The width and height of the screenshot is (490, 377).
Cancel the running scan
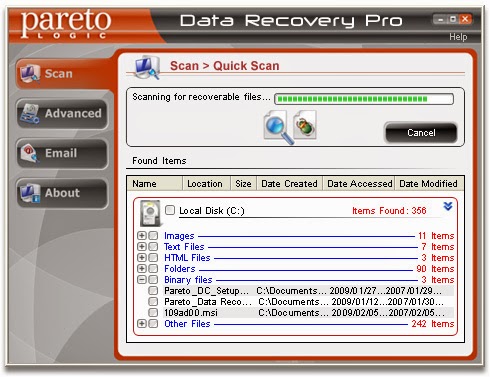pos(421,133)
